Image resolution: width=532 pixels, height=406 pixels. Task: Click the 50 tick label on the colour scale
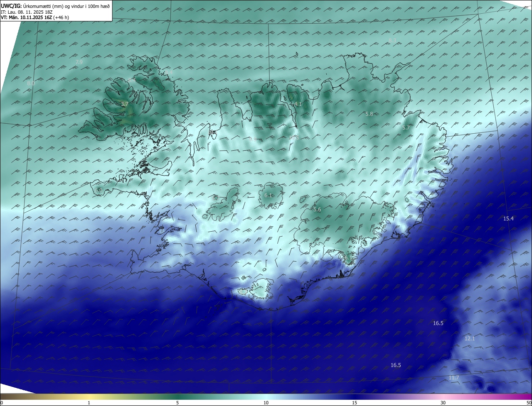point(529,403)
